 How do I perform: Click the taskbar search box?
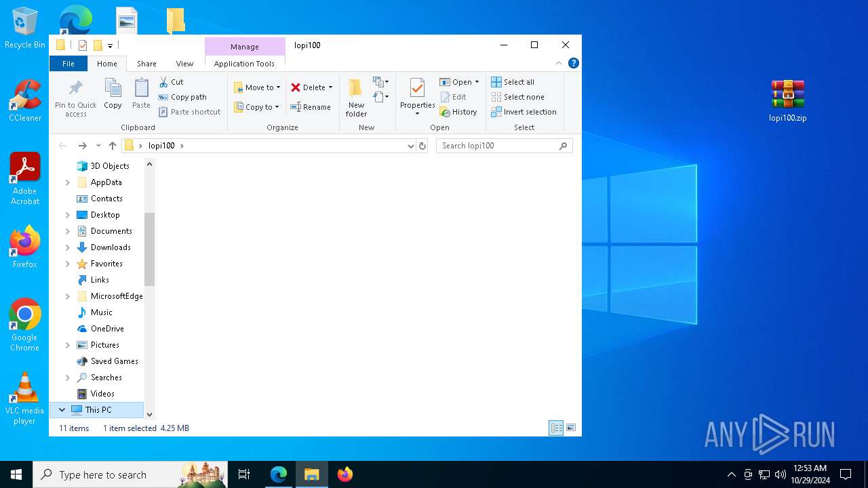click(131, 474)
